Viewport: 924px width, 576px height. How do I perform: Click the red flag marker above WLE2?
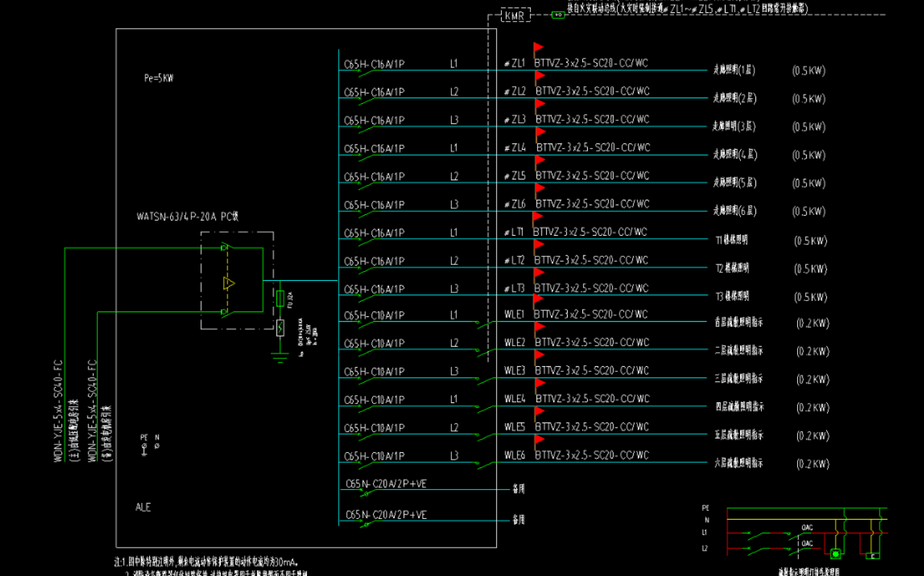click(x=539, y=328)
